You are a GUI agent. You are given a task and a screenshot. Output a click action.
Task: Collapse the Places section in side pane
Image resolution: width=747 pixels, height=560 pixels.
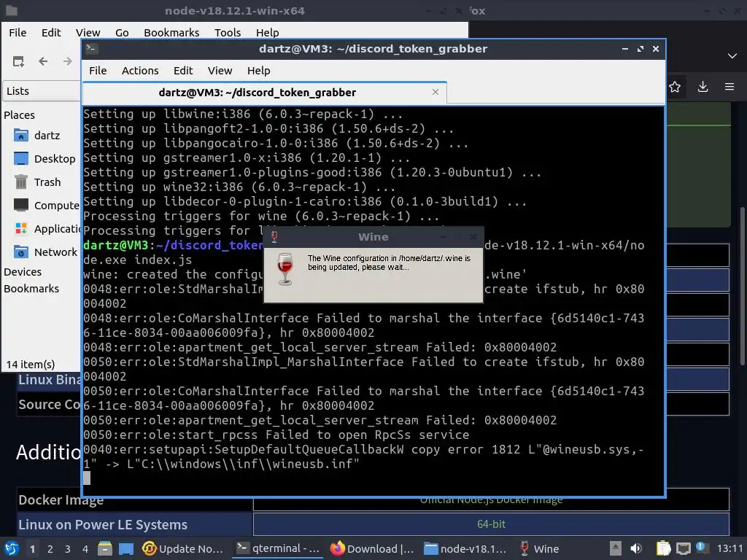19,114
